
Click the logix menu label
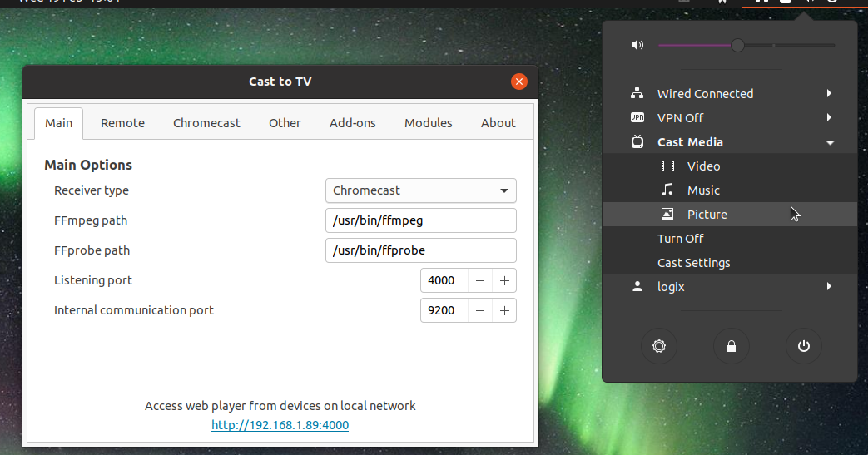pyautogui.click(x=671, y=287)
